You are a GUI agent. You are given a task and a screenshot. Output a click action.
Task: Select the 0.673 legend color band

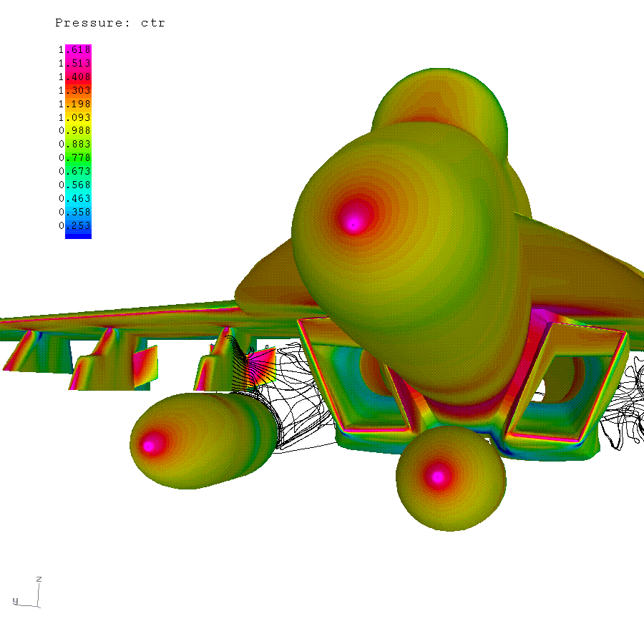[79, 171]
